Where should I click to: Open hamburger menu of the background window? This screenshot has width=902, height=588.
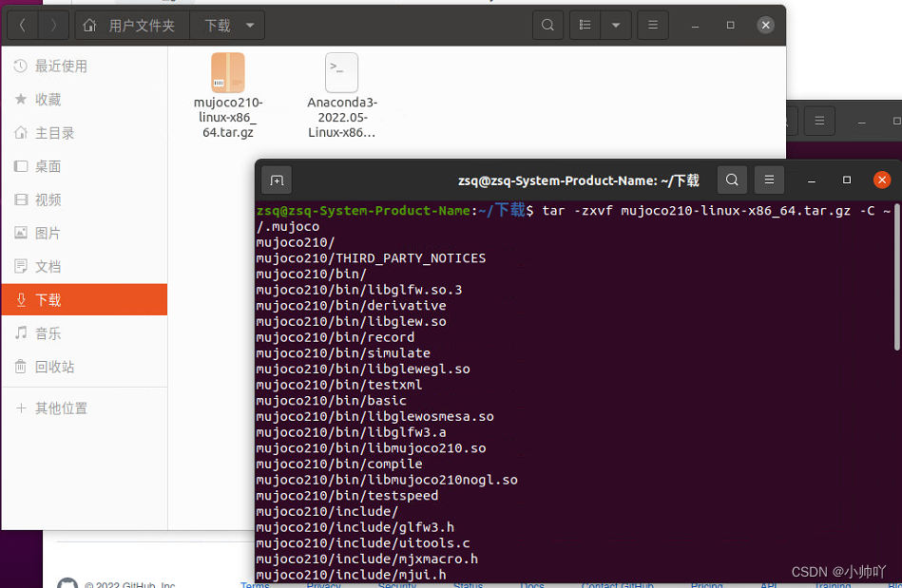pos(819,121)
